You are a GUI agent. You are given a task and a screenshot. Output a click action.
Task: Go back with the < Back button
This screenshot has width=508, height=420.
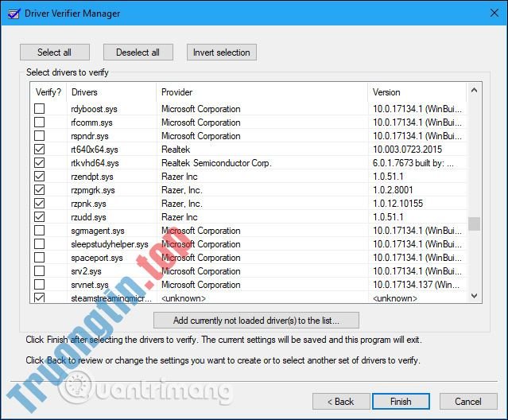coord(341,402)
